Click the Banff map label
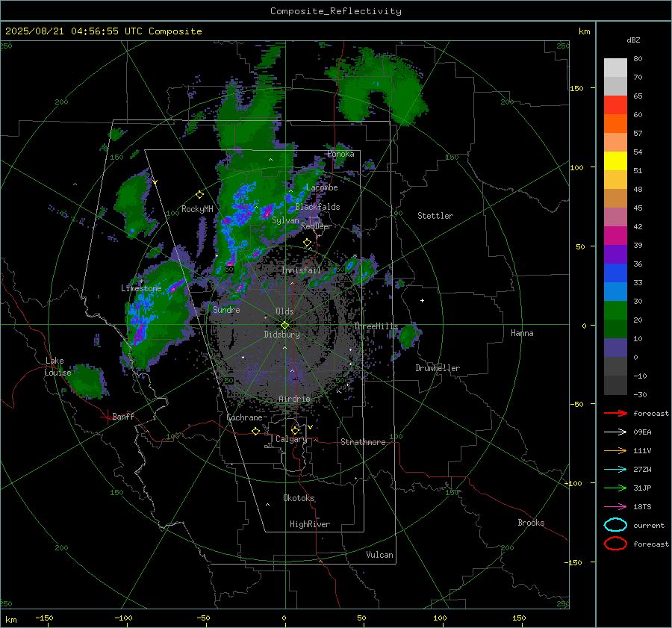The image size is (672, 628). click(123, 416)
